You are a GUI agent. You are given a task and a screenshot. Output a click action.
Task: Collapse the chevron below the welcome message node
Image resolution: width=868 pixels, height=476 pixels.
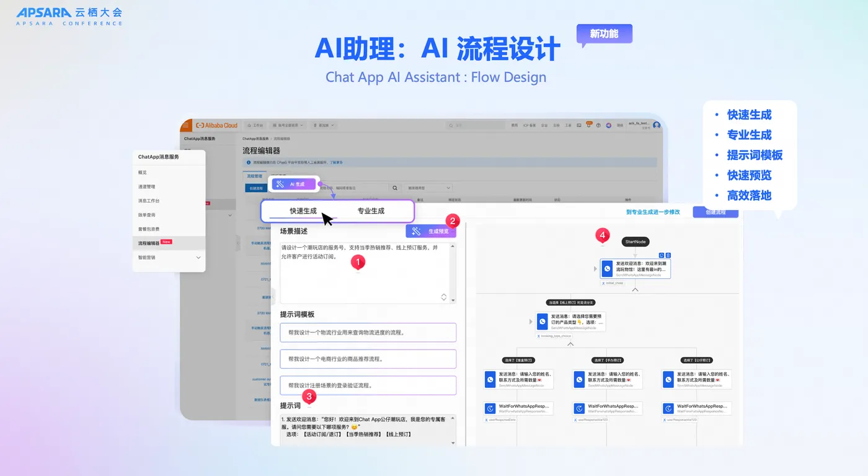635,289
